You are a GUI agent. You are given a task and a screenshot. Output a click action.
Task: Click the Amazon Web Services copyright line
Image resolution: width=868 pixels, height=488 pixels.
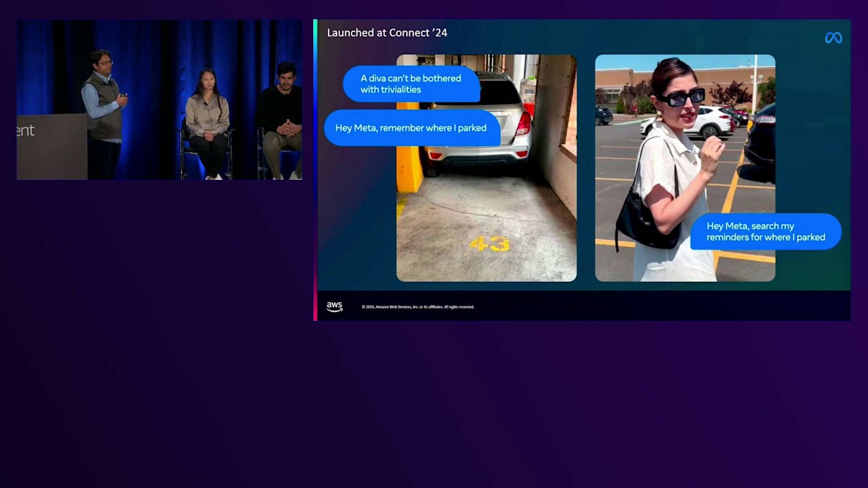click(418, 307)
